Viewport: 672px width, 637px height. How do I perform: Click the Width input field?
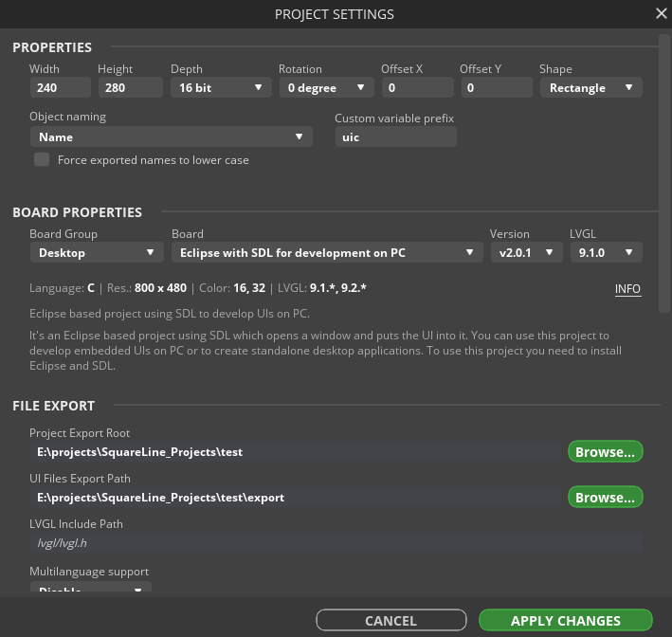click(x=60, y=88)
